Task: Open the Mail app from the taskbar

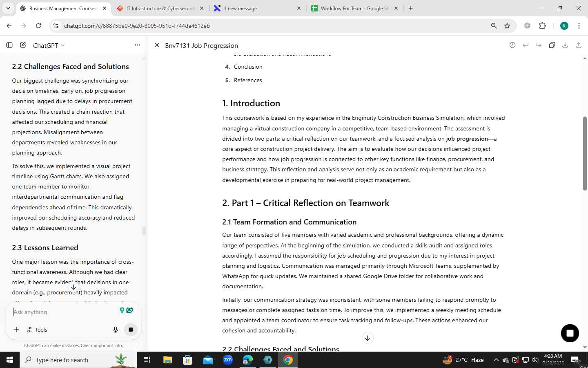Action: (x=208, y=360)
